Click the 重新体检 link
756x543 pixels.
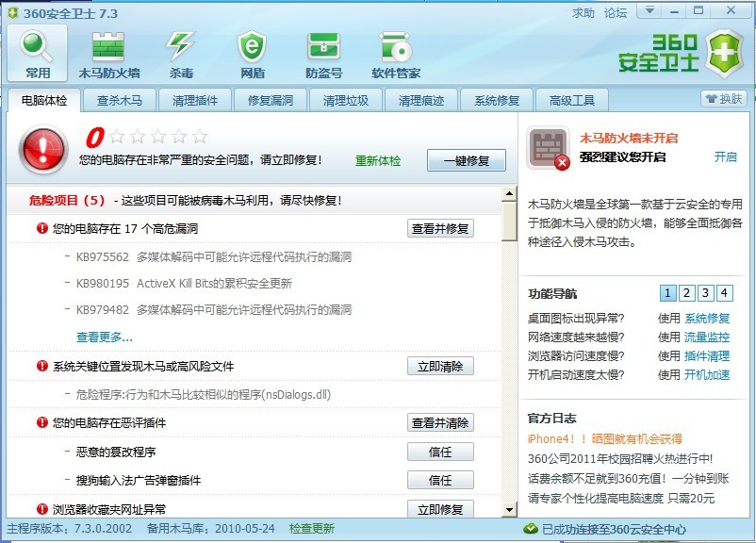pos(378,160)
